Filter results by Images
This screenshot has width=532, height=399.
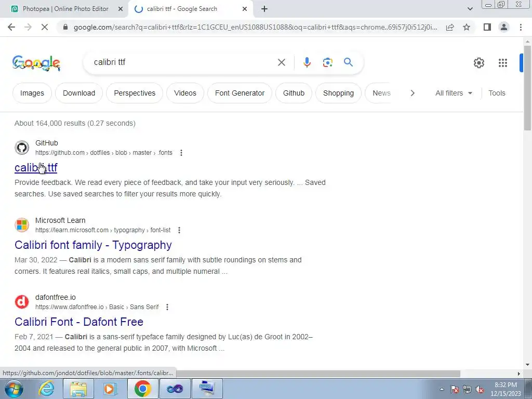(32, 93)
